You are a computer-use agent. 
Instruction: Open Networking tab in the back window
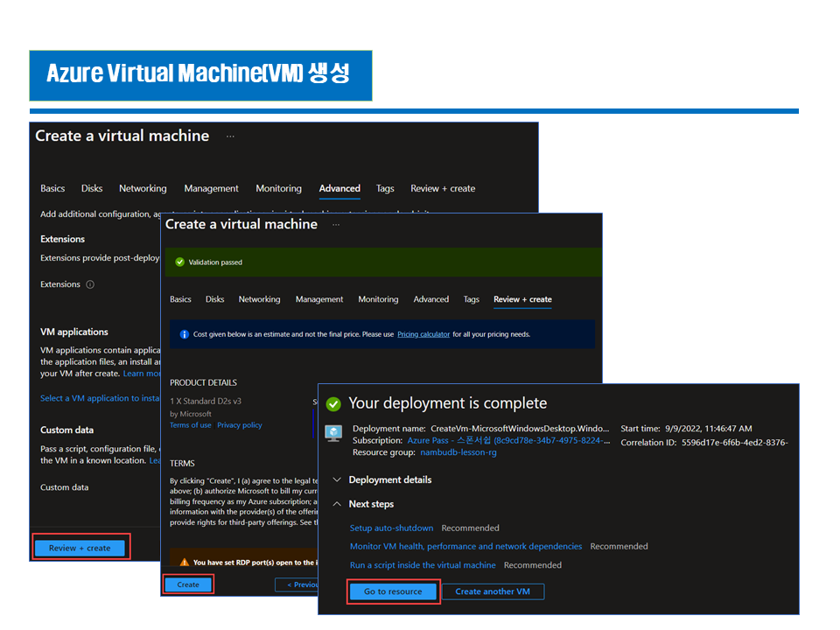pyautogui.click(x=143, y=189)
